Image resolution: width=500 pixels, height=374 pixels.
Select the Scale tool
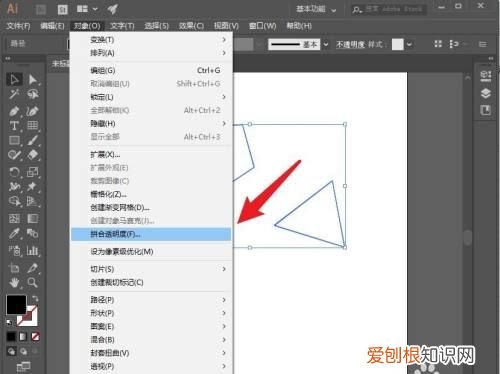tap(32, 172)
